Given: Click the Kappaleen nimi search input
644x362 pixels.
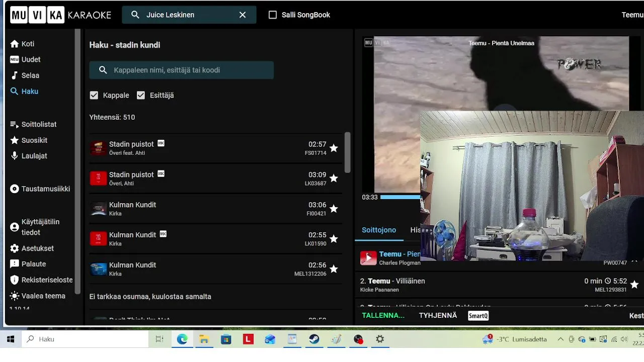Looking at the screenshot, I should (182, 70).
